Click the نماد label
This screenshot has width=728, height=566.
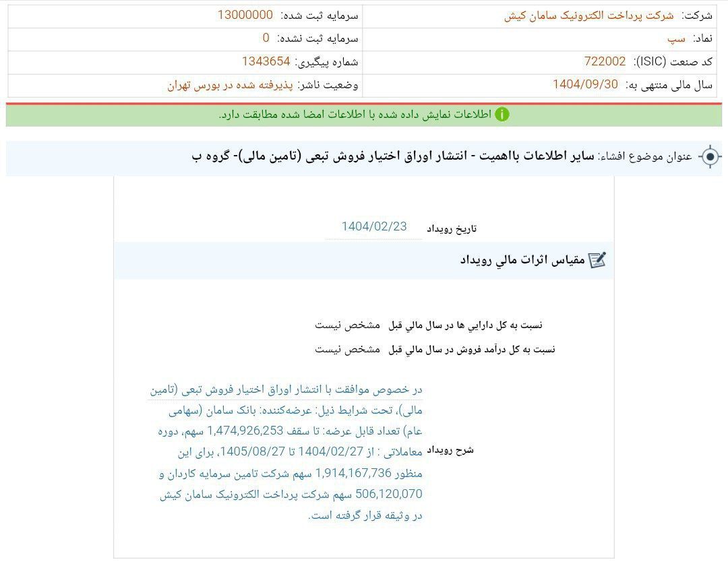tap(703, 38)
